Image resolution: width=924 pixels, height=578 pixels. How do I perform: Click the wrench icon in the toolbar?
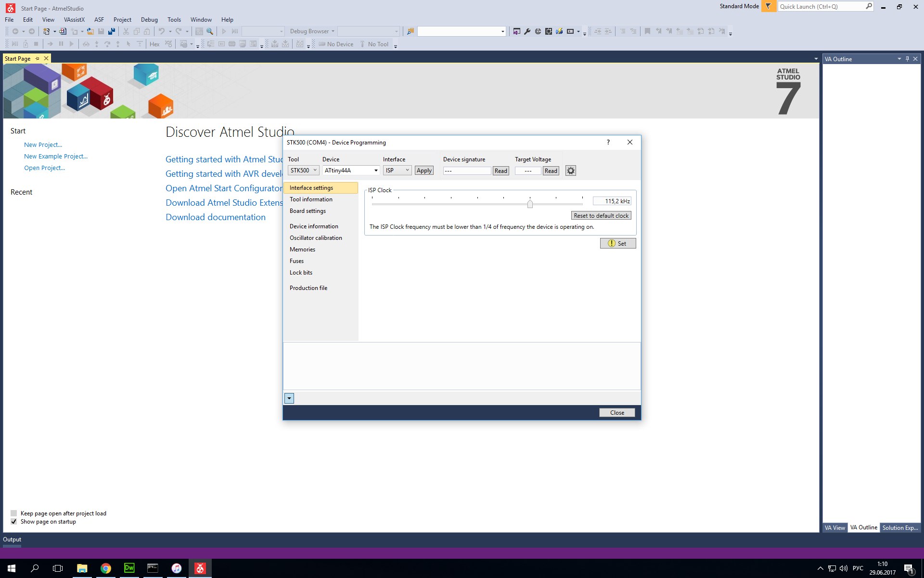tap(527, 31)
